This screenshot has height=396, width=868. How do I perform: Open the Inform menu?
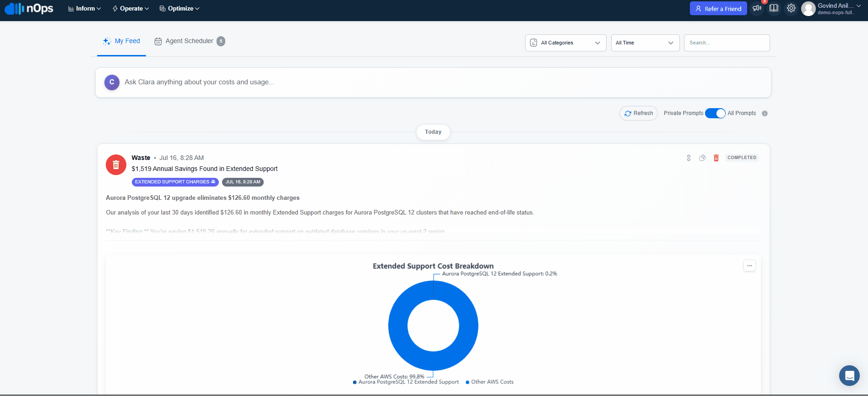[x=84, y=9]
